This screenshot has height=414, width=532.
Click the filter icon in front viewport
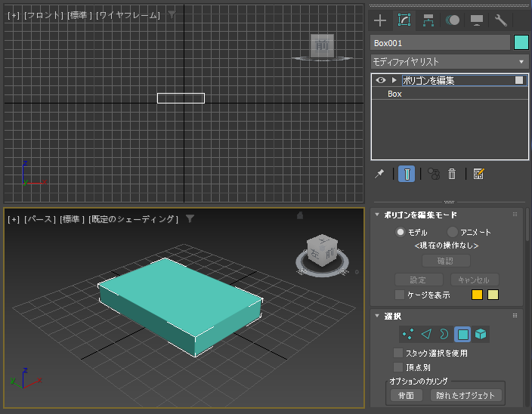click(x=172, y=14)
